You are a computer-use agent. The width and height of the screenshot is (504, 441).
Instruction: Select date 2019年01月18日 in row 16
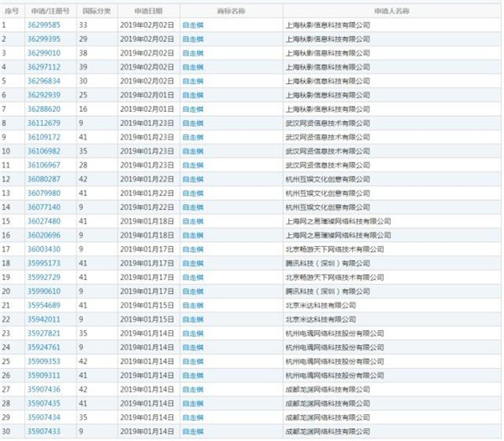pos(147,235)
